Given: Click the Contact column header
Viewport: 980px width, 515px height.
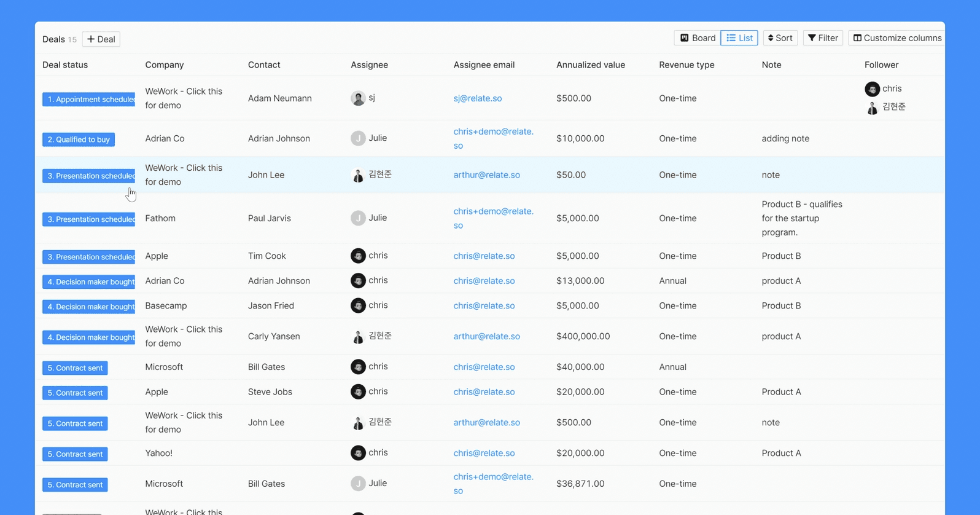Looking at the screenshot, I should coord(264,65).
